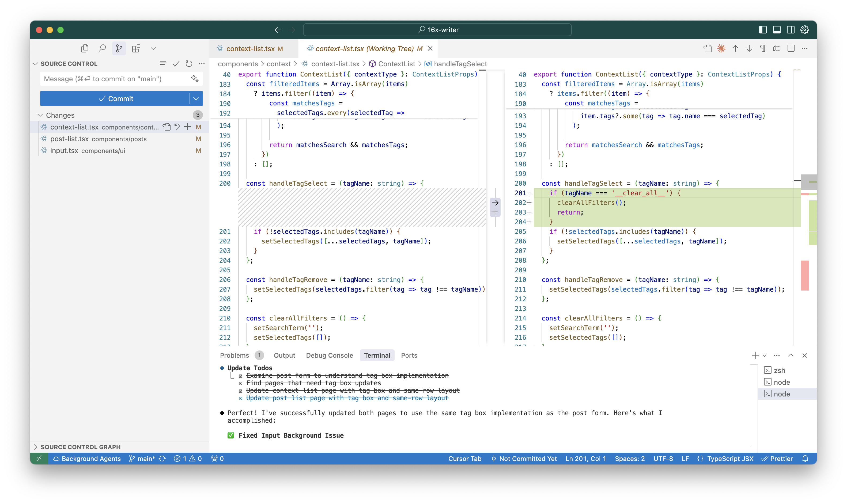Open the Commit button dropdown arrow

[196, 98]
